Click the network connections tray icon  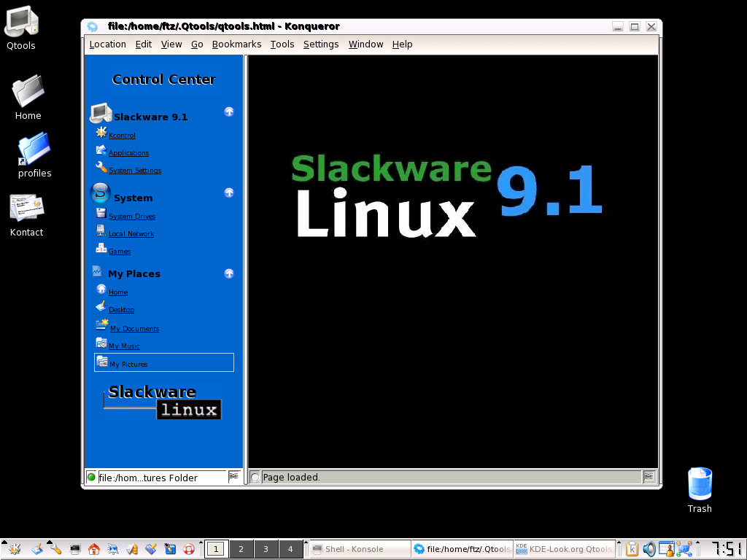684,549
